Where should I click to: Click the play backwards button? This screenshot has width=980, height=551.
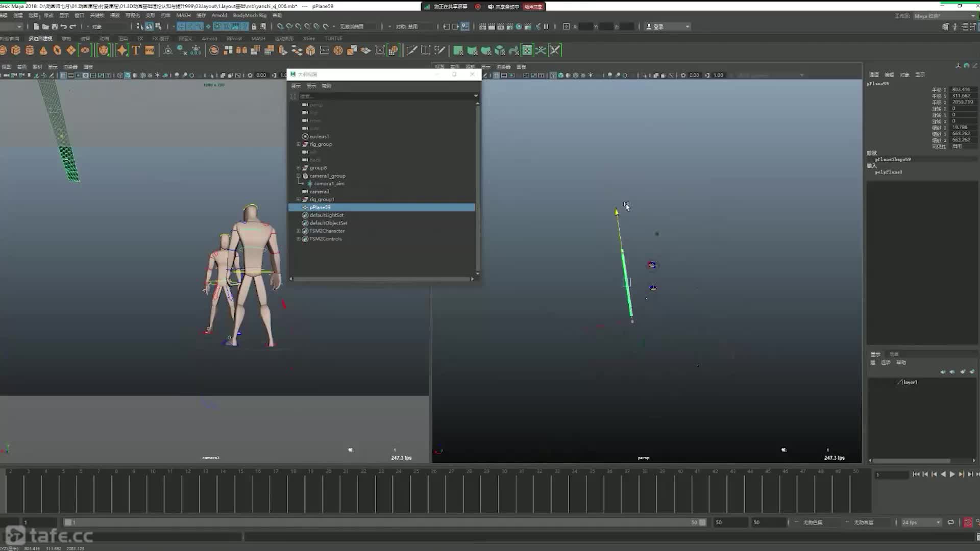(943, 474)
